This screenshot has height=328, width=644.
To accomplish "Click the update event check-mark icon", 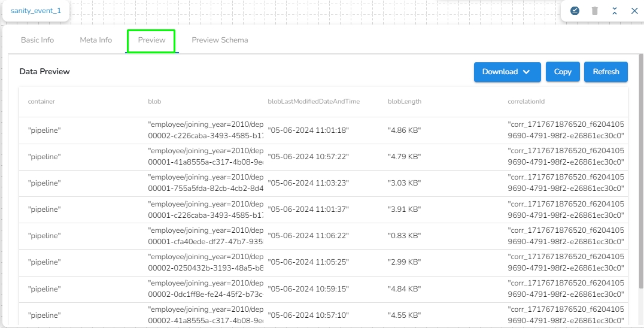I will coord(575,11).
